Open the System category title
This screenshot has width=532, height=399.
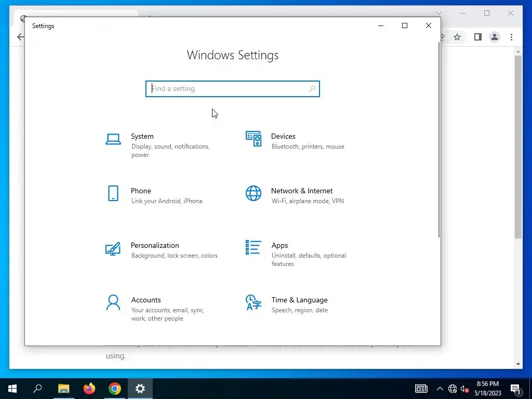coord(142,136)
